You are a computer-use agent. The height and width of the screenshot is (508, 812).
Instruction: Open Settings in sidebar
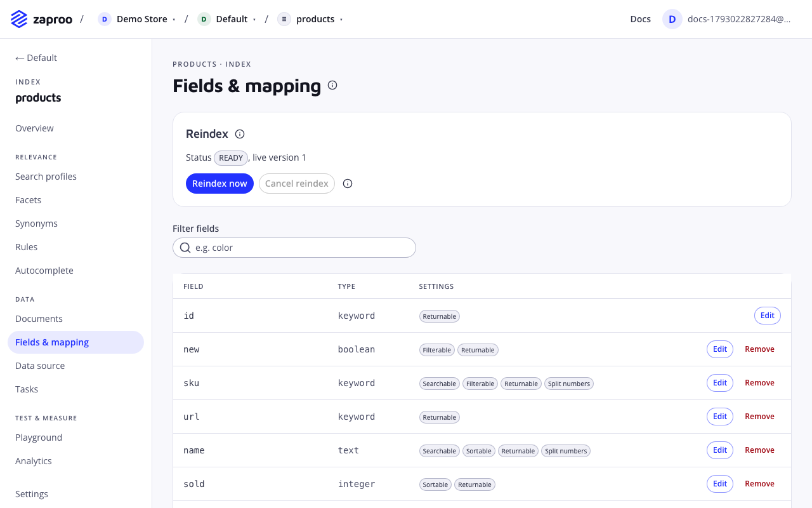click(75, 494)
